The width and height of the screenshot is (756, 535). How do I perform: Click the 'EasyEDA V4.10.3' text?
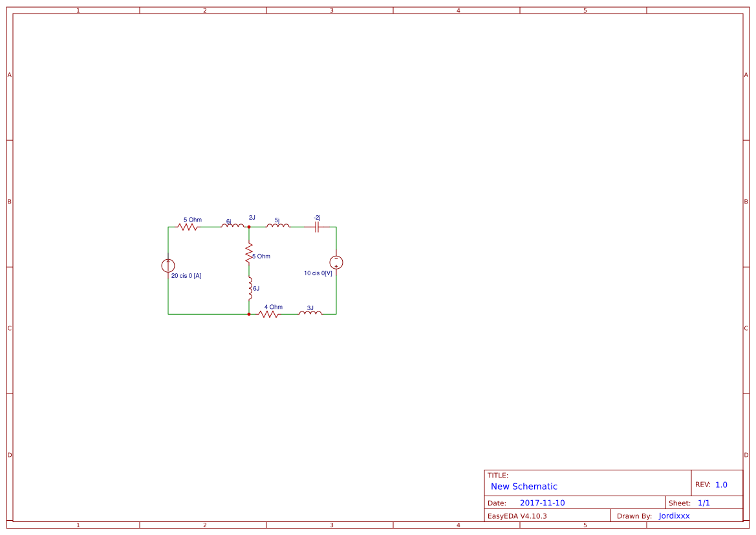click(517, 516)
